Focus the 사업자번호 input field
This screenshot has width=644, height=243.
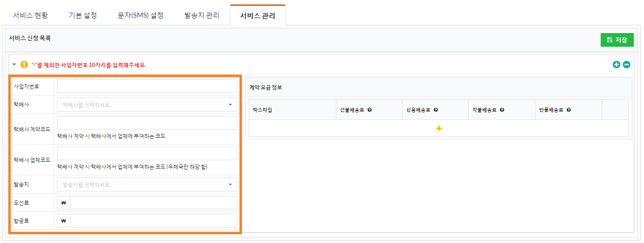point(147,86)
